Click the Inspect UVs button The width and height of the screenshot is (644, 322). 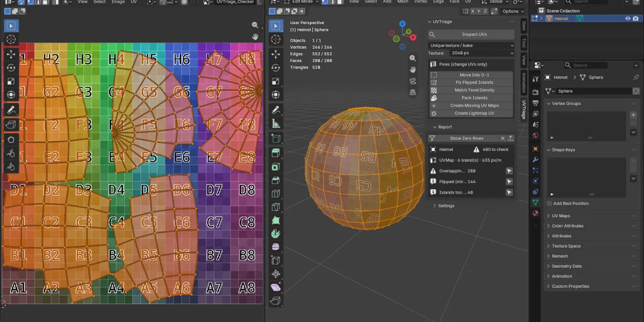pyautogui.click(x=471, y=34)
